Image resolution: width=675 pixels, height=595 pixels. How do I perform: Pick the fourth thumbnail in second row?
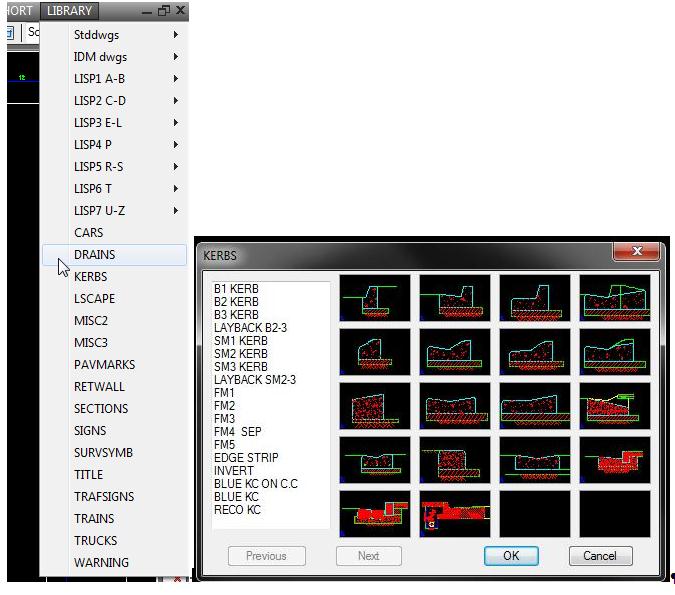pos(615,352)
